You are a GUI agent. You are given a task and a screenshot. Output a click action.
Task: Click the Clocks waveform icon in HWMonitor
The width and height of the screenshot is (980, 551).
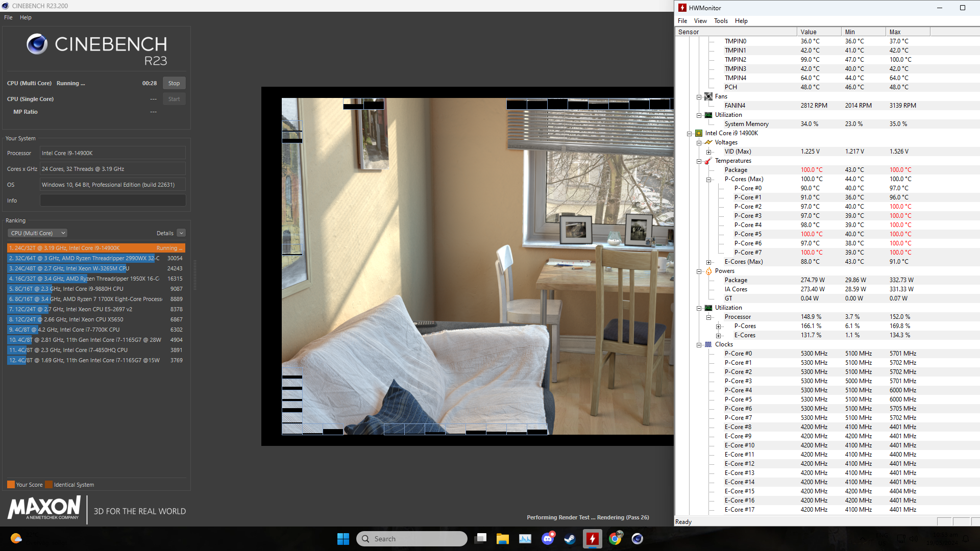(708, 344)
